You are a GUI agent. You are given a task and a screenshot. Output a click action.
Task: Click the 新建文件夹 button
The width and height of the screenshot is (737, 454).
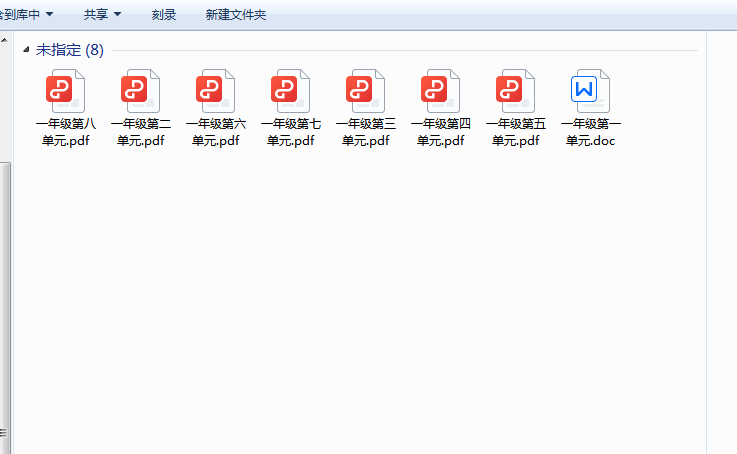pyautogui.click(x=235, y=15)
